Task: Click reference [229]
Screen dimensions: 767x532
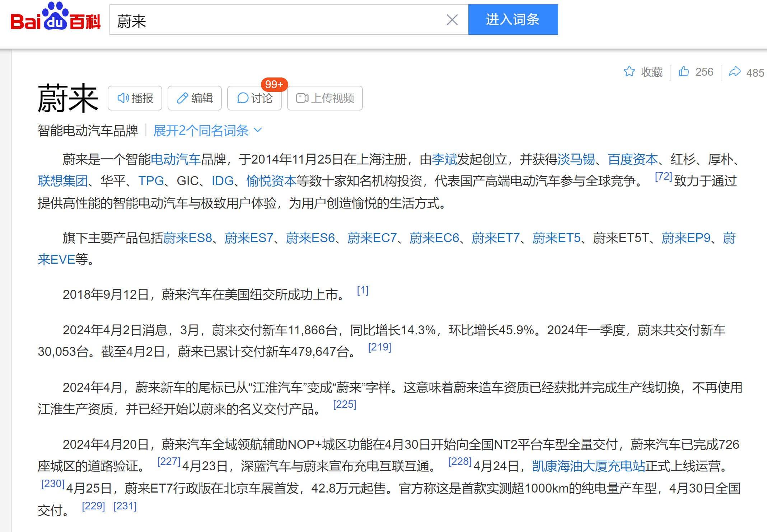Action: click(x=93, y=506)
